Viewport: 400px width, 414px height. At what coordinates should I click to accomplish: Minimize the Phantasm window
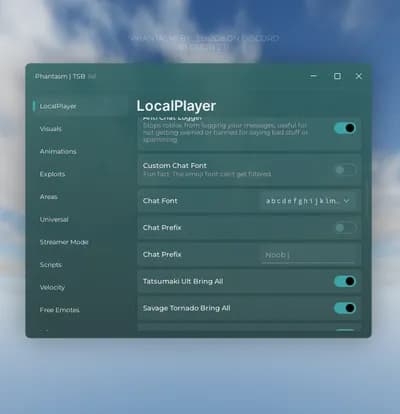313,76
